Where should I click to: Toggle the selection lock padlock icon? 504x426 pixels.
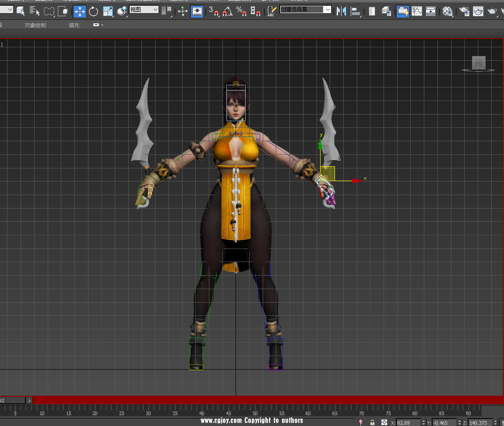click(x=372, y=423)
